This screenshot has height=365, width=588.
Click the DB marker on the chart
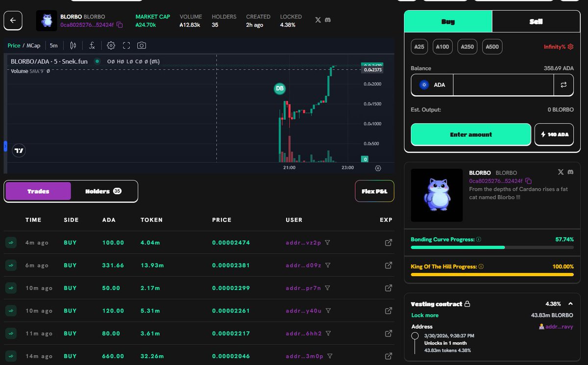point(279,89)
